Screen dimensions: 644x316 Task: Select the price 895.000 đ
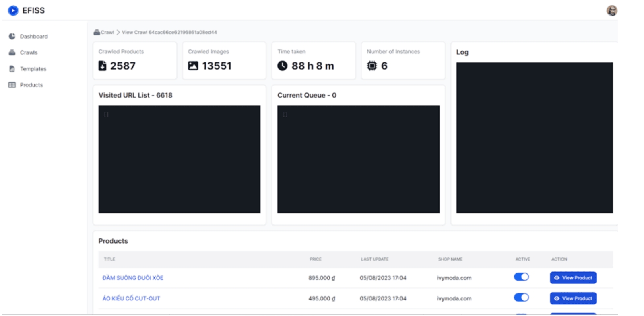322,278
